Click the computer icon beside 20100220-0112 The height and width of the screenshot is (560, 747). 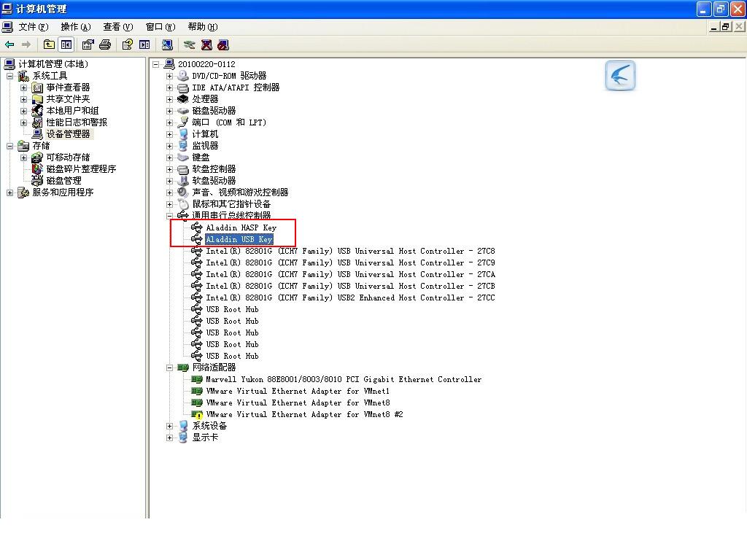(x=169, y=64)
